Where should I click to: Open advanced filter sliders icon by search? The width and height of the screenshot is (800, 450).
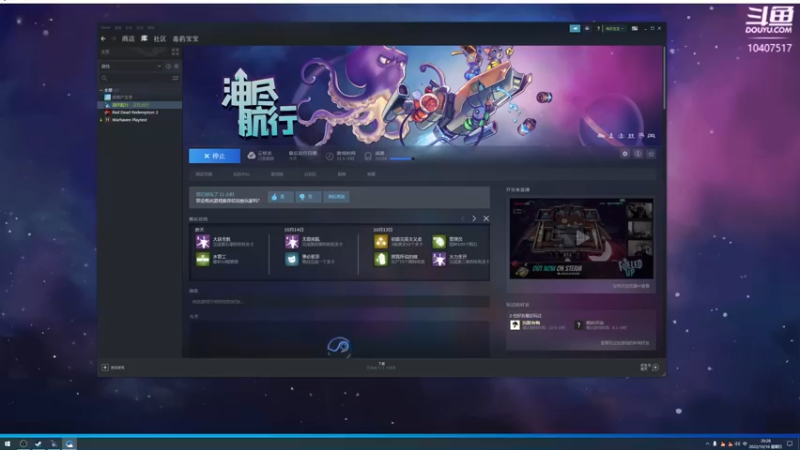tap(175, 78)
